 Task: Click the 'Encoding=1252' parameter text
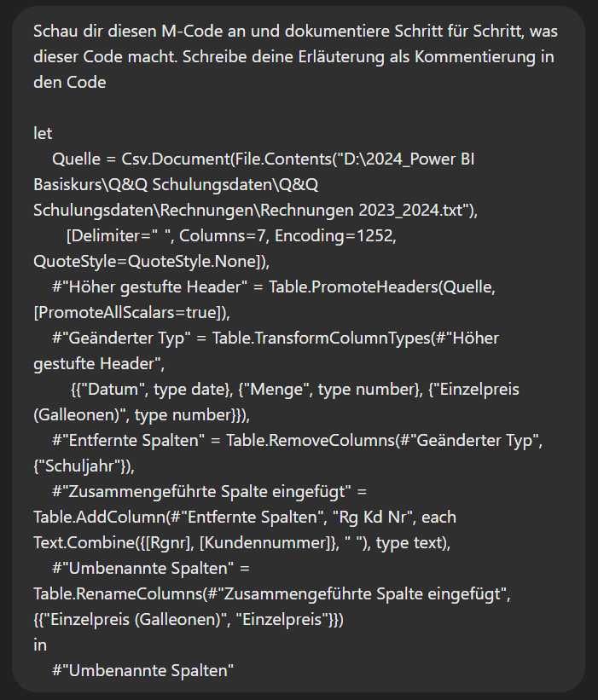(x=334, y=235)
